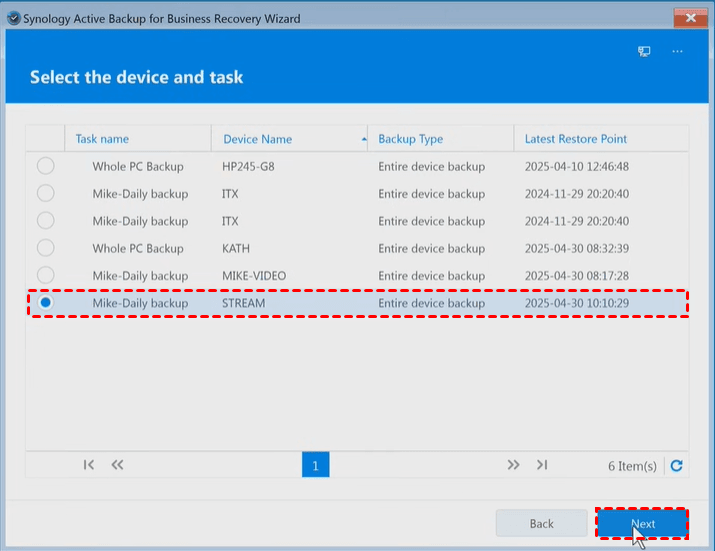
Task: Sort by the Task name column header
Action: click(102, 139)
